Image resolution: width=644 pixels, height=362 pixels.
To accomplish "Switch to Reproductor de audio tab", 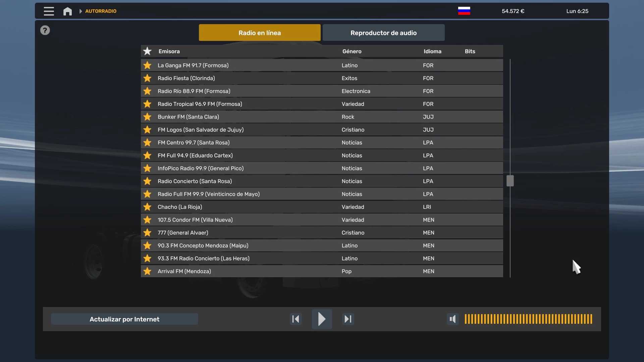I will pos(383,33).
